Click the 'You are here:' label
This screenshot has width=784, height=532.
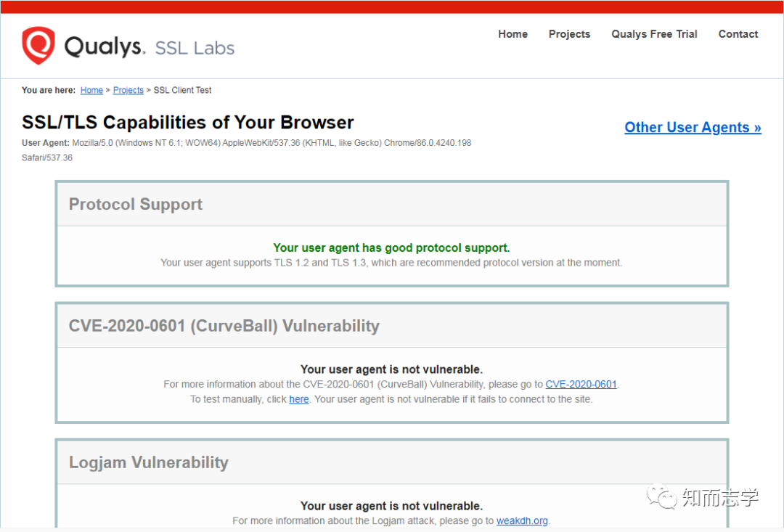point(49,90)
